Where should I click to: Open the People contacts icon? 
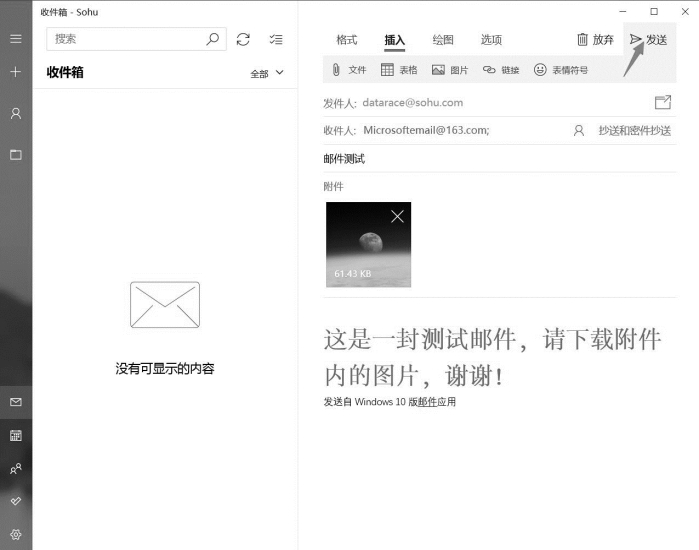click(x=16, y=468)
